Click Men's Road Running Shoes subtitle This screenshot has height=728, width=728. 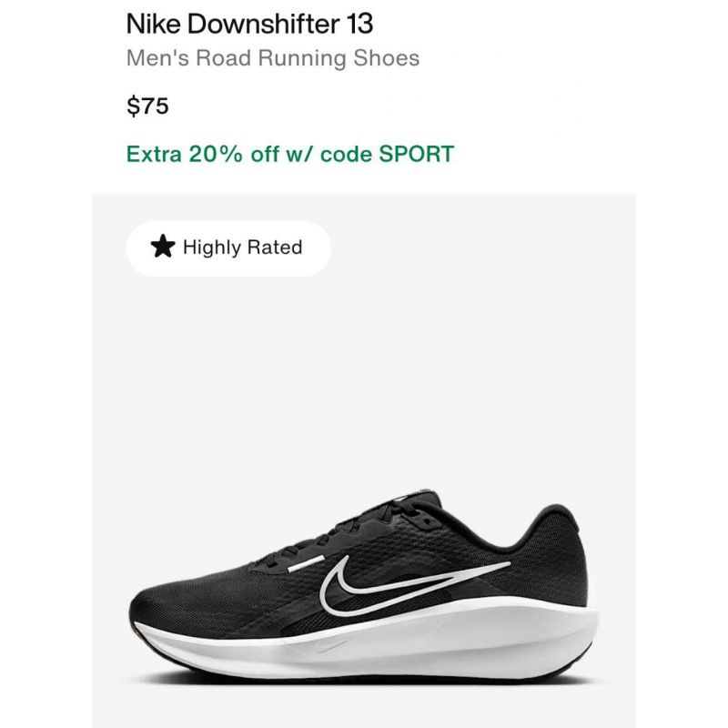[x=273, y=58]
